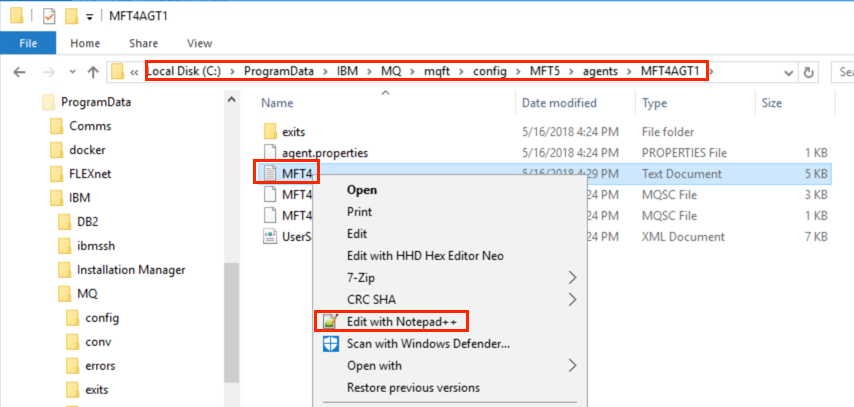Select the exits folder in file list
Viewport: 854px width, 407px height.
pos(294,131)
